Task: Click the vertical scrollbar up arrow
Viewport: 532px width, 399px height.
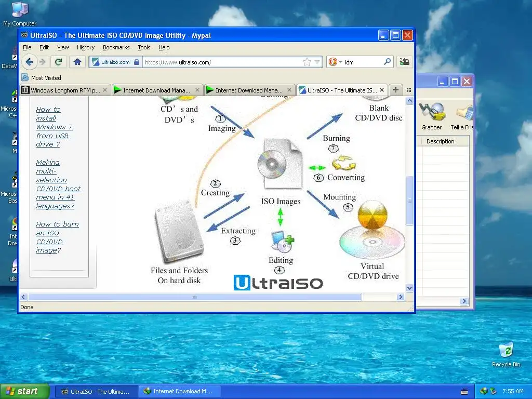Action: point(409,100)
